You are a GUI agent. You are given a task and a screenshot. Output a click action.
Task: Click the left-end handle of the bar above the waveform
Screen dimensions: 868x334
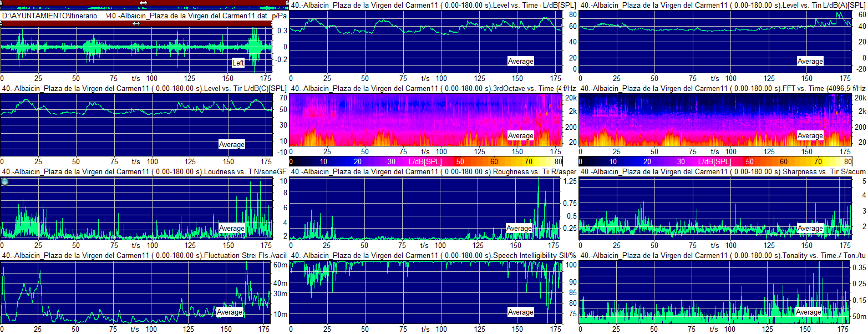[2, 23]
